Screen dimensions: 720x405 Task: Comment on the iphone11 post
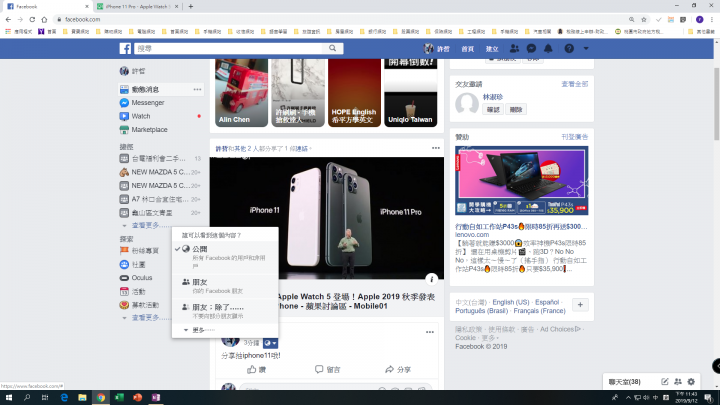pos(327,369)
